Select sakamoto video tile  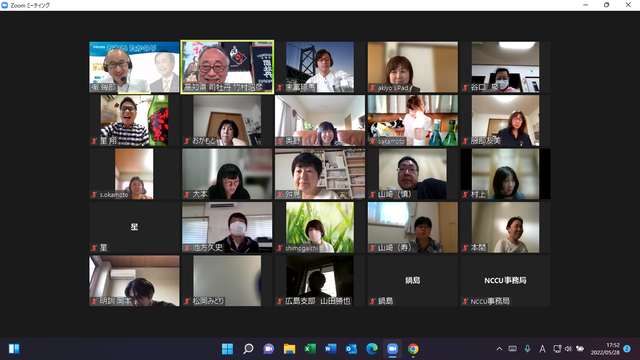(x=413, y=120)
